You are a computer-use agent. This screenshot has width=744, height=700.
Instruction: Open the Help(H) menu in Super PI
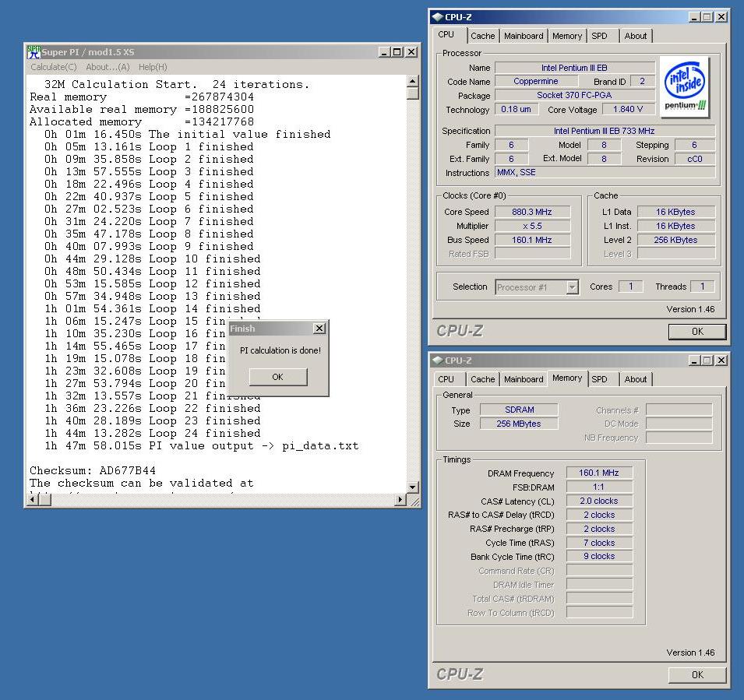click(x=153, y=67)
